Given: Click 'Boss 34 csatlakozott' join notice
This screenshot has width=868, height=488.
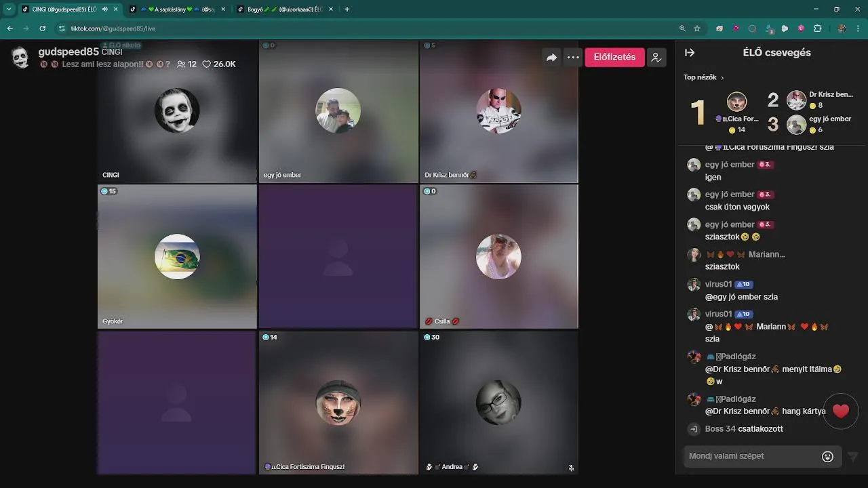Looking at the screenshot, I should click(744, 429).
